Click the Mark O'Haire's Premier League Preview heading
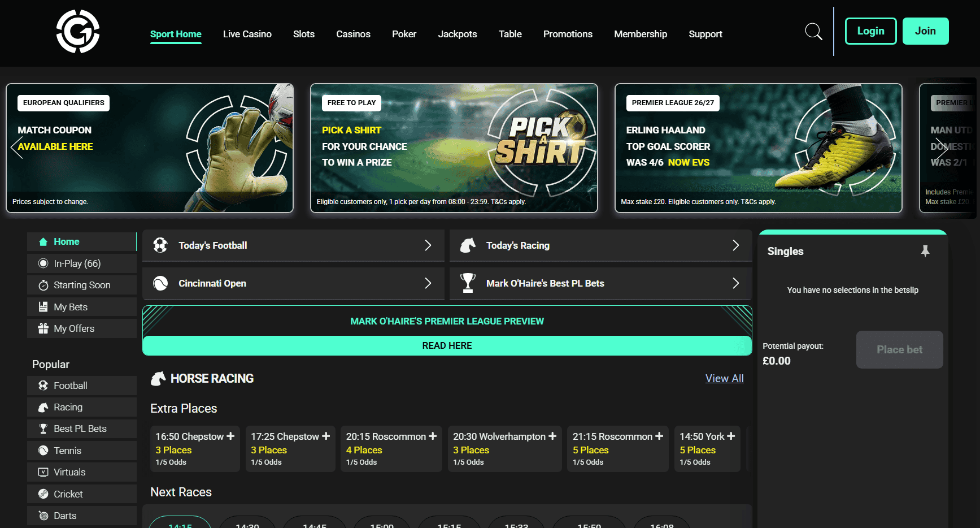The width and height of the screenshot is (980, 528). 447,321
